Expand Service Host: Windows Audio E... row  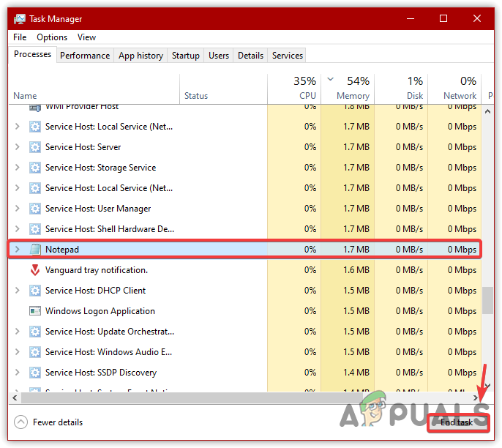18,352
